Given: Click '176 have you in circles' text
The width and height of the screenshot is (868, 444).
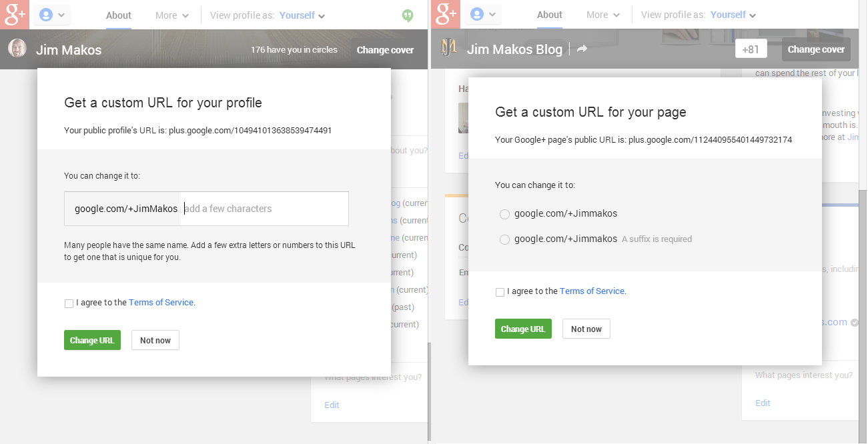Looking at the screenshot, I should (294, 49).
